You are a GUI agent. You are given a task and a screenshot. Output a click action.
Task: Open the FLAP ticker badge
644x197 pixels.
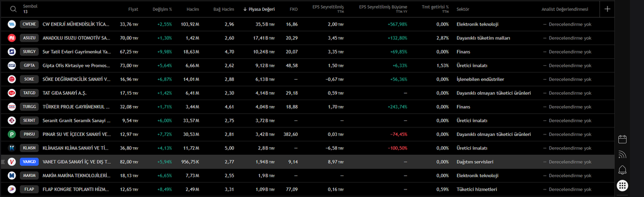pos(28,189)
